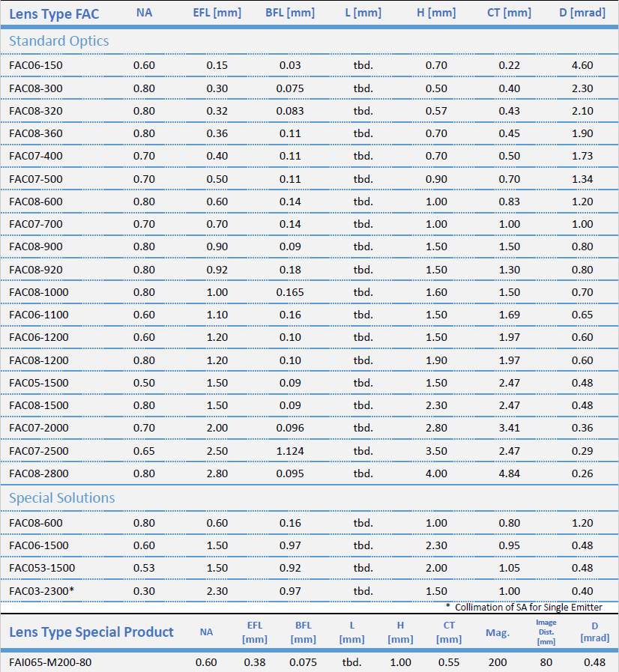Click the 4.60 D value for FAC06-150
This screenshot has width=619, height=672.
(582, 65)
